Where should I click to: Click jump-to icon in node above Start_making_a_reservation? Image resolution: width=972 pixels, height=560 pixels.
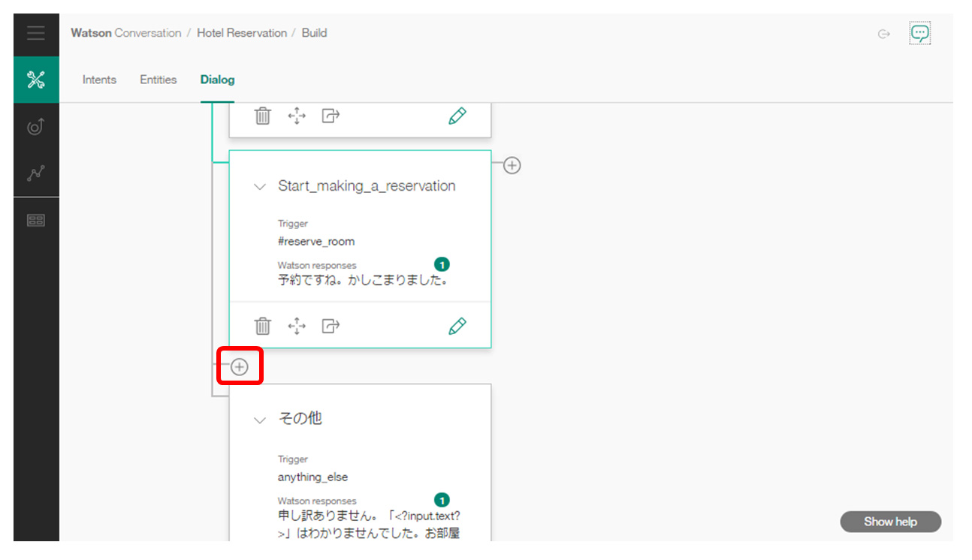(x=331, y=116)
